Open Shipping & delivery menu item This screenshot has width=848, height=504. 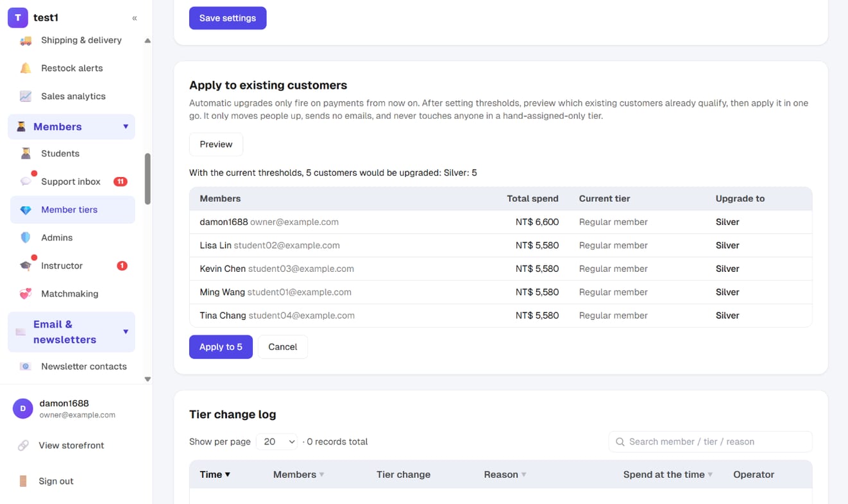[81, 40]
